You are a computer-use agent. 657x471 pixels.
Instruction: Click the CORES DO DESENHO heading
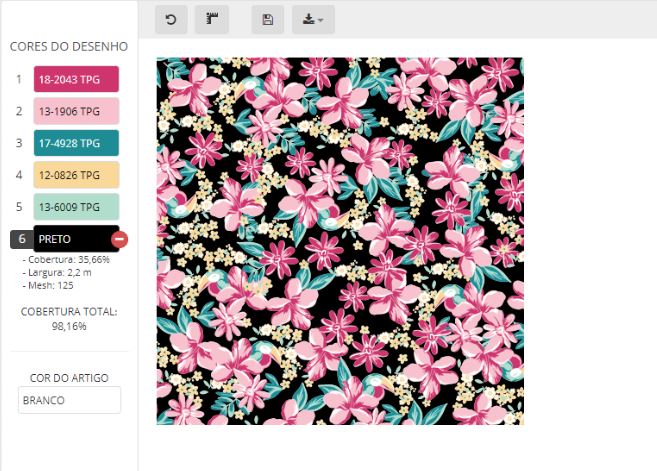[69, 46]
